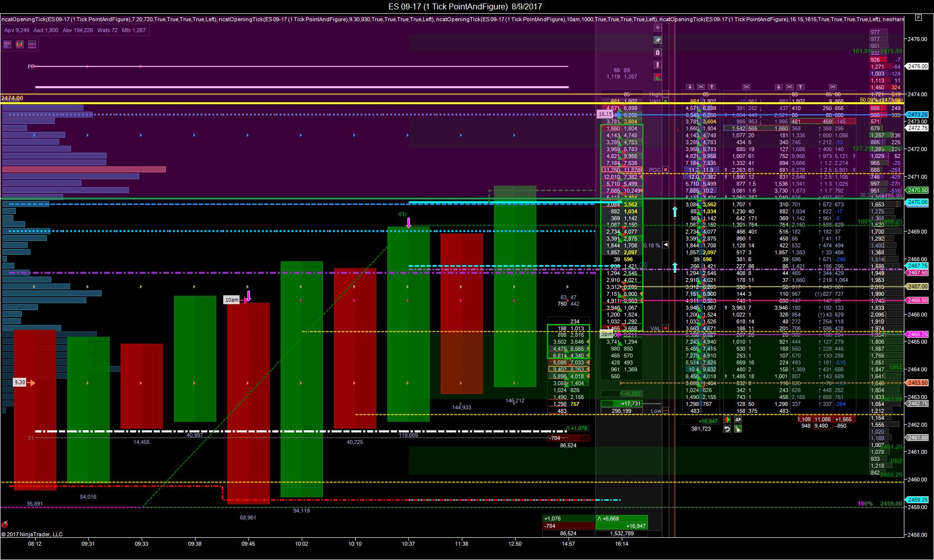The width and height of the screenshot is (934, 560).
Task: Click the 41r label above the green bar
Action: tap(403, 214)
